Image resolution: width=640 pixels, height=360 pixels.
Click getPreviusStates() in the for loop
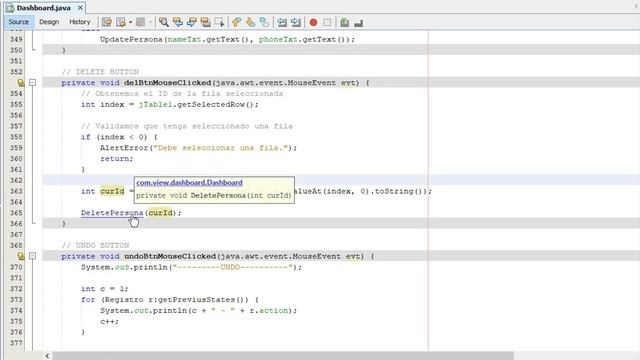[203, 300]
